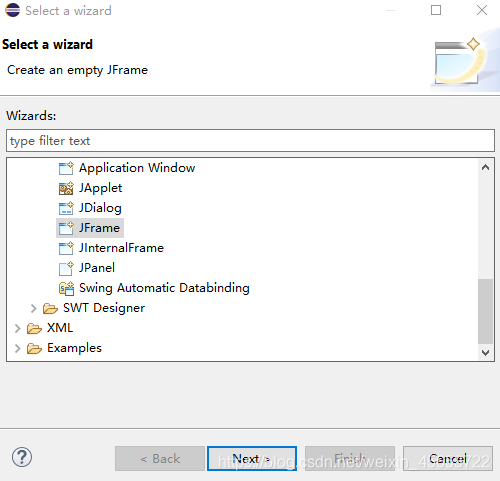Click the vertical scrollbar thumb
Screen dimensions: 500x481
coord(485,311)
